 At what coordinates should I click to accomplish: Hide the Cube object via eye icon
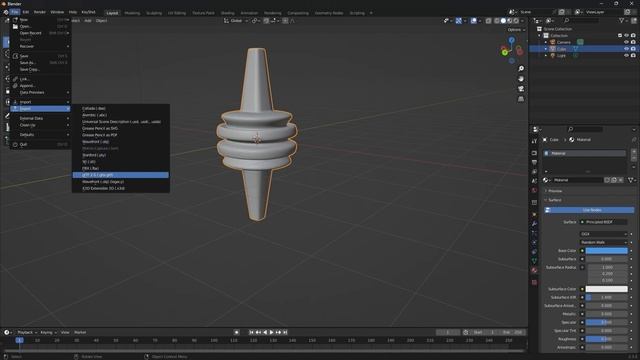point(627,49)
